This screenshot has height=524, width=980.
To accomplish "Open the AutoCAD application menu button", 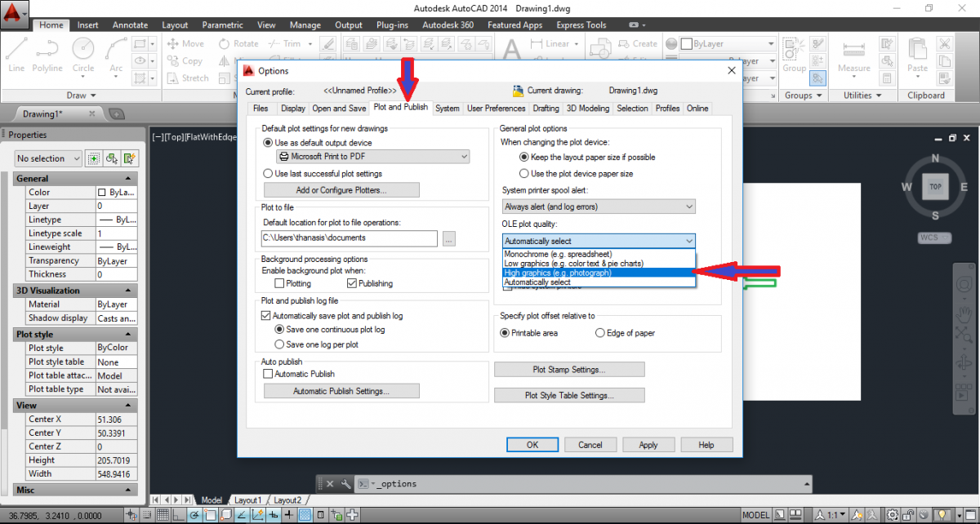I will (14, 13).
